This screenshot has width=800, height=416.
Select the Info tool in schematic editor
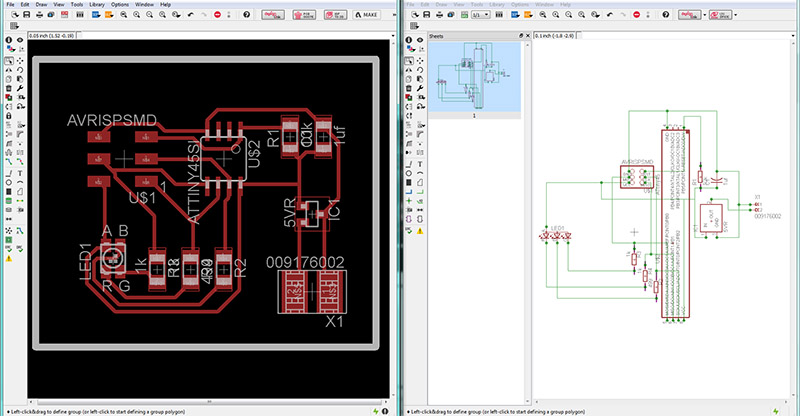409,40
